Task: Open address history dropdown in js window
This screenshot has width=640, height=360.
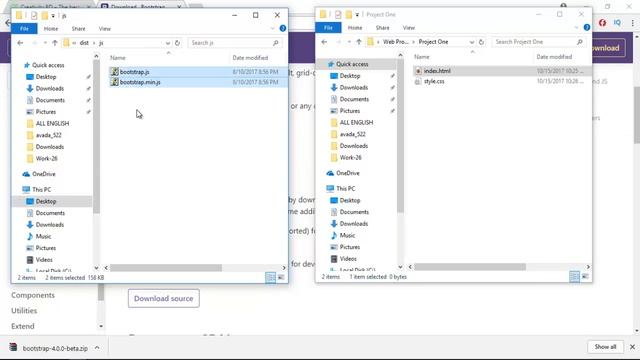Action: (168, 43)
